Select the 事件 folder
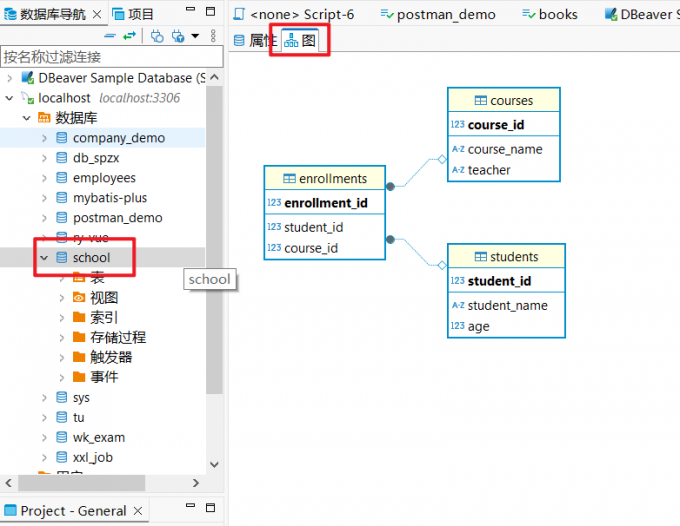 (104, 377)
